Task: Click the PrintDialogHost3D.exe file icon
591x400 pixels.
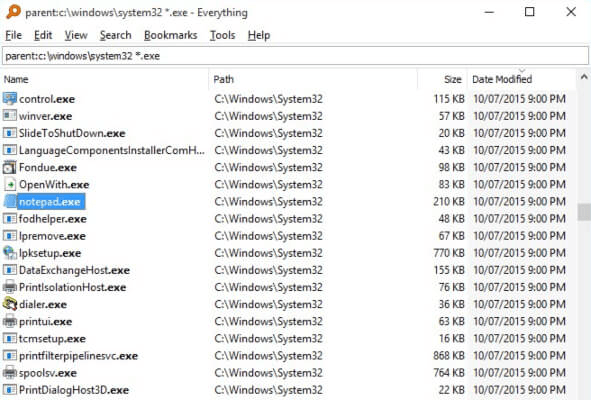Action: click(x=9, y=390)
